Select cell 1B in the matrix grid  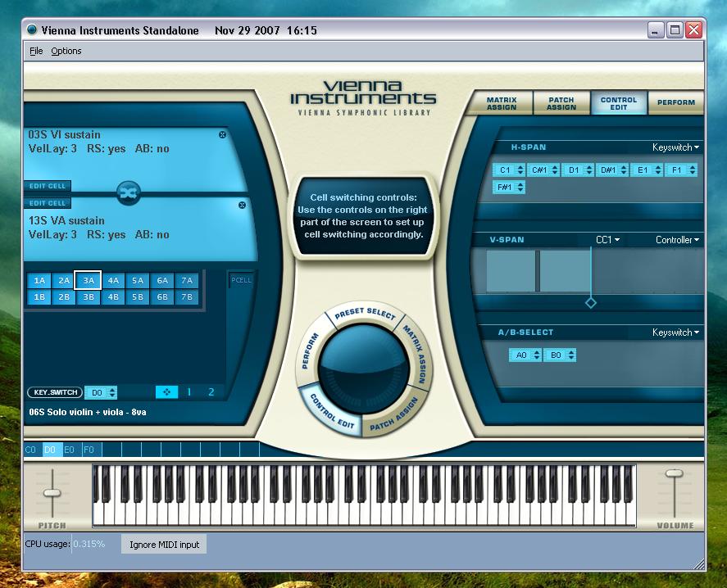click(39, 297)
